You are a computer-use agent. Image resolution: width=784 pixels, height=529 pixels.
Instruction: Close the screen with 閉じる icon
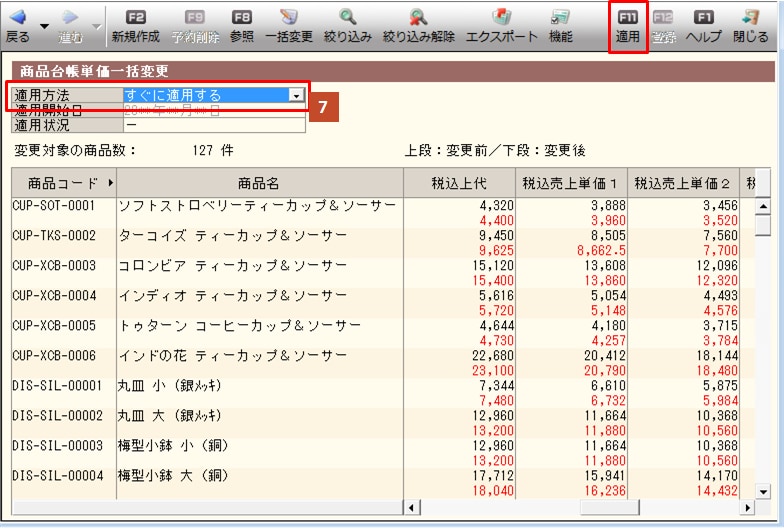tap(750, 18)
